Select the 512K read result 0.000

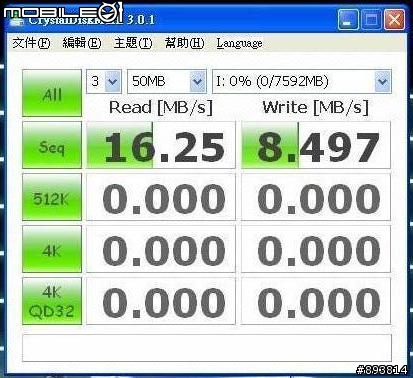click(161, 197)
